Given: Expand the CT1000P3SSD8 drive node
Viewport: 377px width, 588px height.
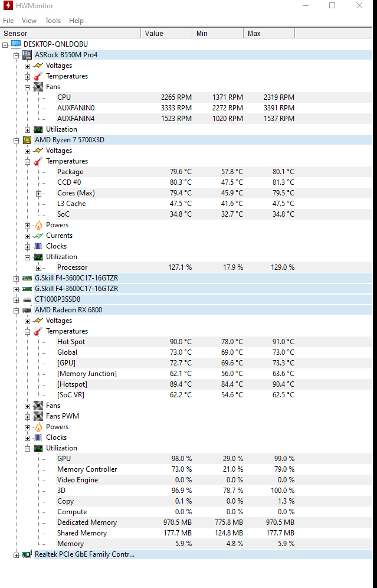Looking at the screenshot, I should coord(16,300).
